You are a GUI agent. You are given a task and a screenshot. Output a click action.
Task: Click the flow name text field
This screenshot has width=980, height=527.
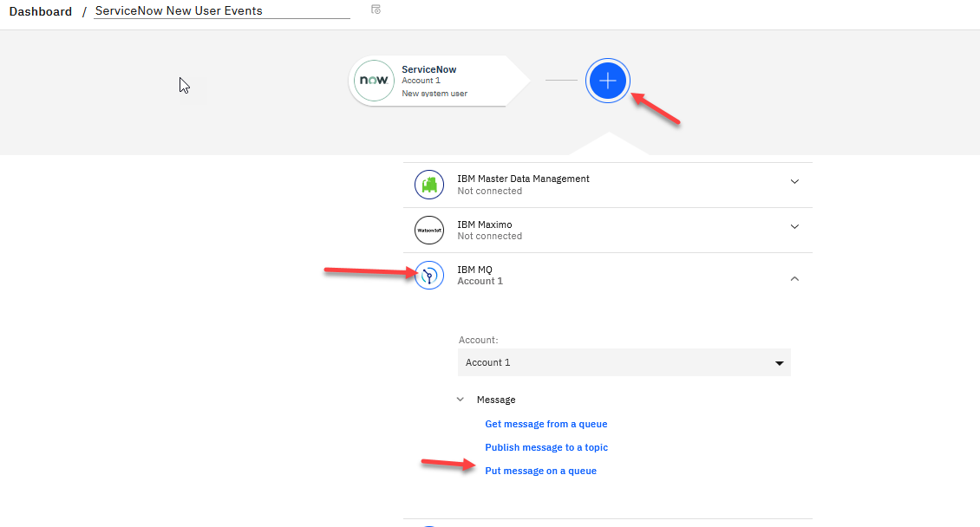coord(221,11)
